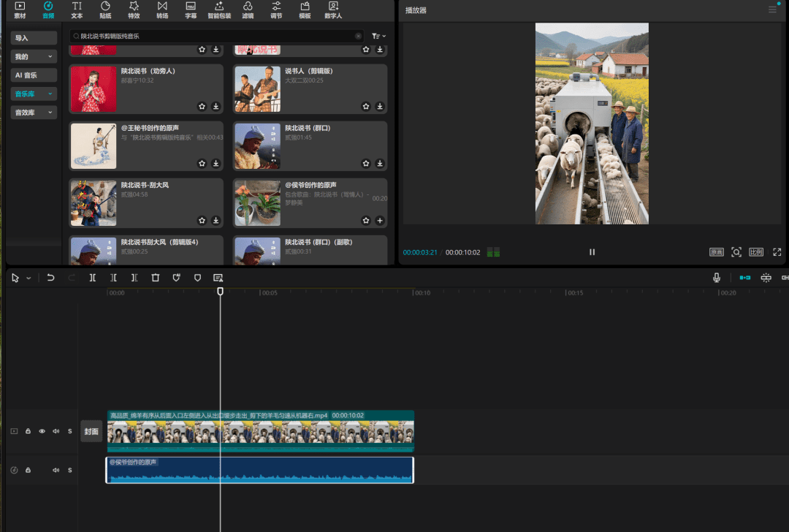Click the timeline playhead handle
789x532 pixels.
pyautogui.click(x=221, y=292)
